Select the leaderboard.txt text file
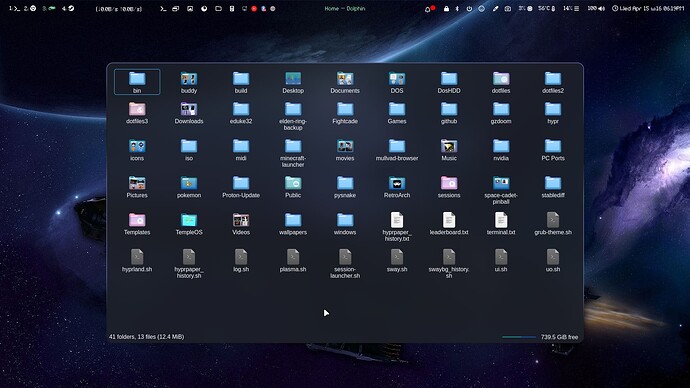 pyautogui.click(x=449, y=224)
